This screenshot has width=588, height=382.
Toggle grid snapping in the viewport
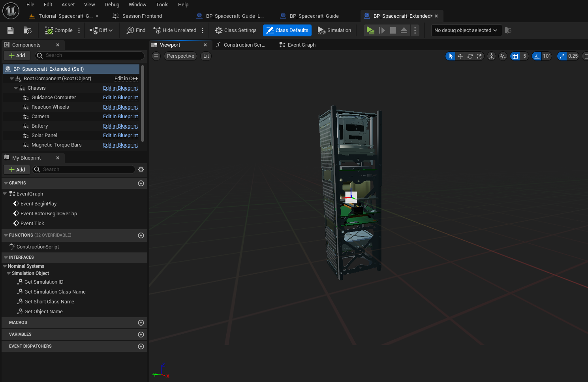coord(515,56)
